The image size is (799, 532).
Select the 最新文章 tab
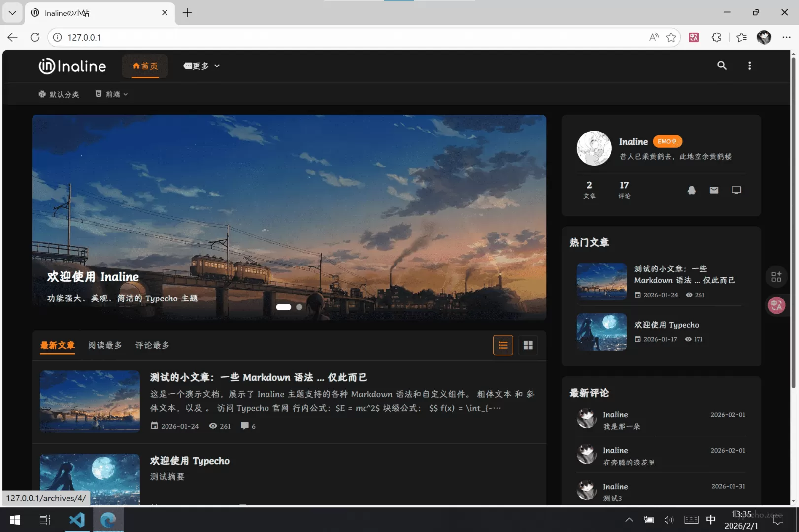(x=58, y=345)
